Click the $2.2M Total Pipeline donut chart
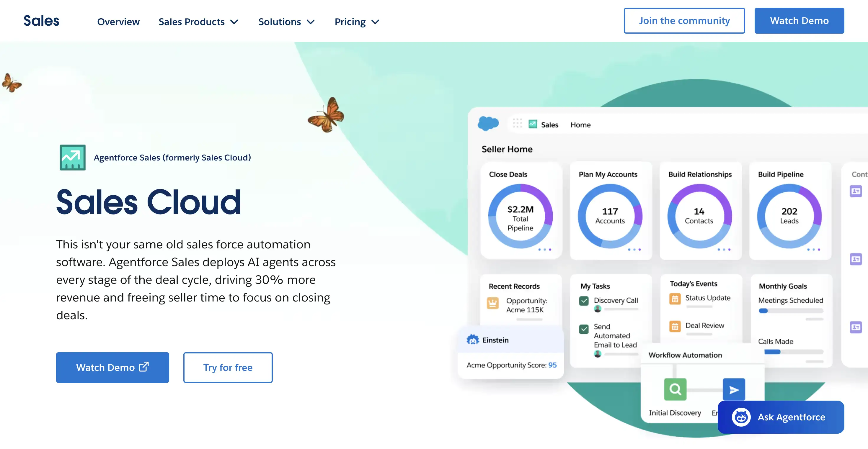The width and height of the screenshot is (868, 449). pyautogui.click(x=521, y=216)
